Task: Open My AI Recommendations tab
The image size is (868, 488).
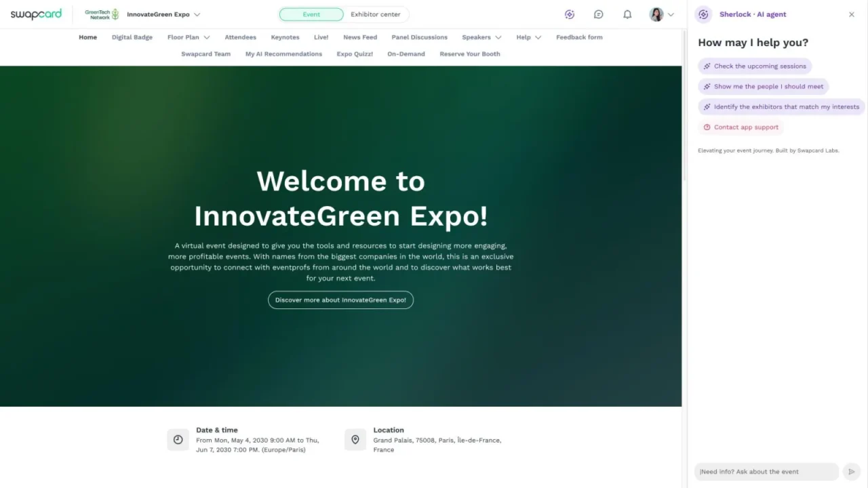Action: click(x=283, y=54)
